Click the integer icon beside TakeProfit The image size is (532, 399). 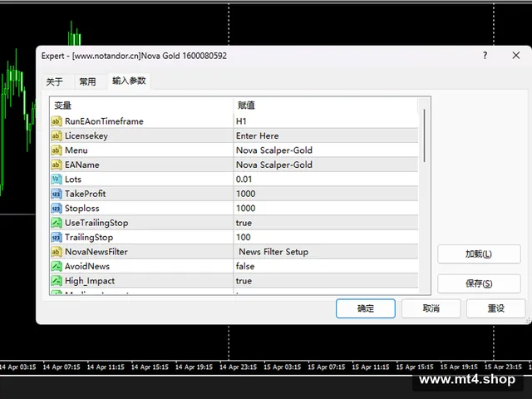(57, 194)
